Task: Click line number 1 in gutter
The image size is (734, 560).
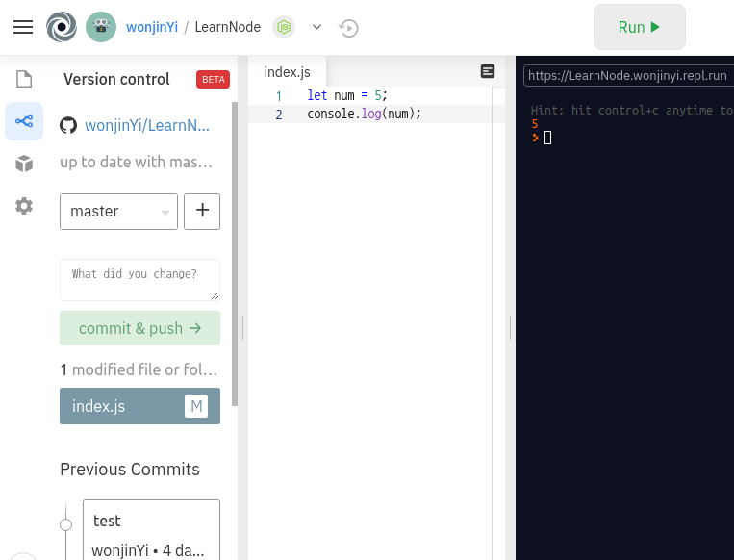Action: 279,96
